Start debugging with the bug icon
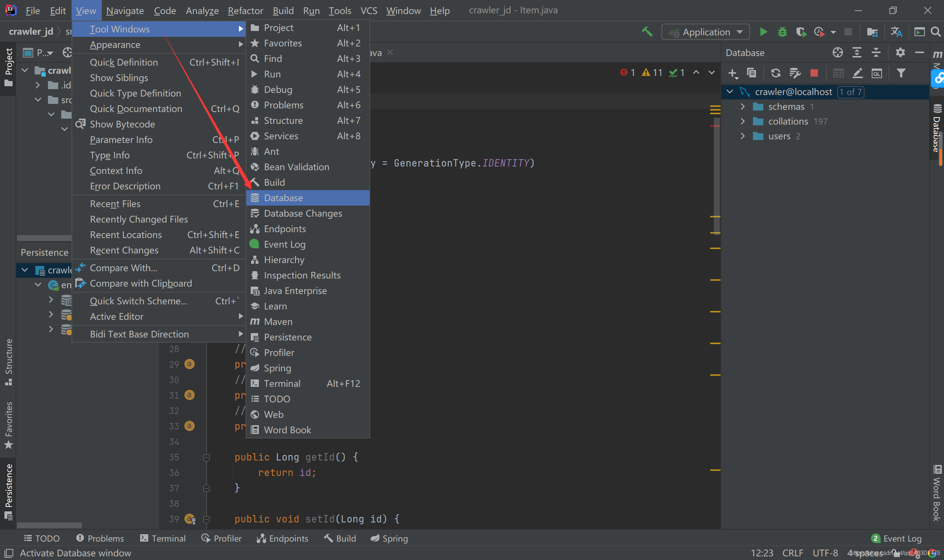The width and height of the screenshot is (944, 560). (782, 32)
